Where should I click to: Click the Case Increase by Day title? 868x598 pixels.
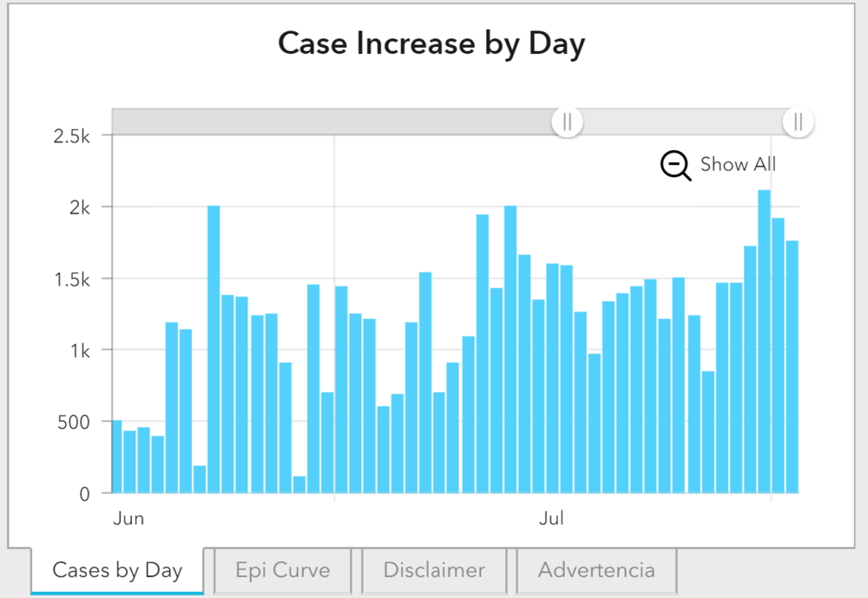tap(431, 43)
